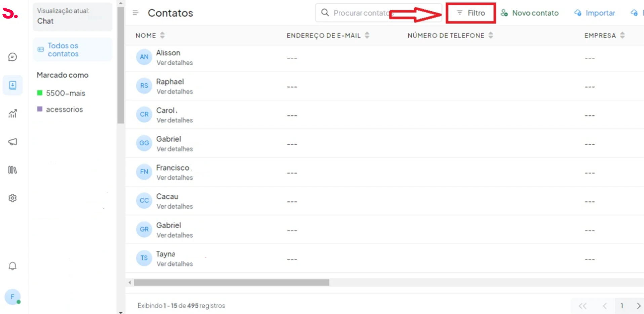
Task: Open the notifications bell icon
Action: pos(12,266)
